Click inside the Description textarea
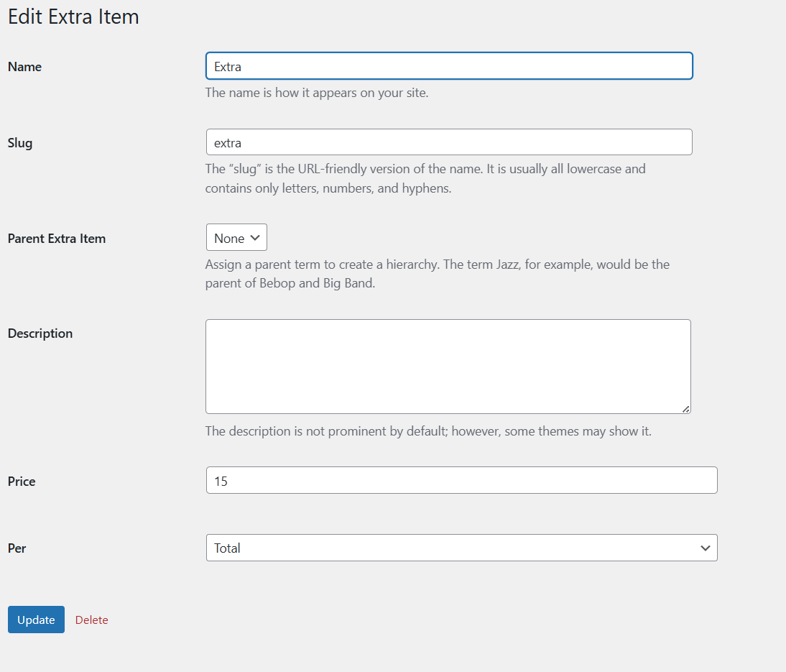Screen dimensions: 786x672 pos(448,367)
